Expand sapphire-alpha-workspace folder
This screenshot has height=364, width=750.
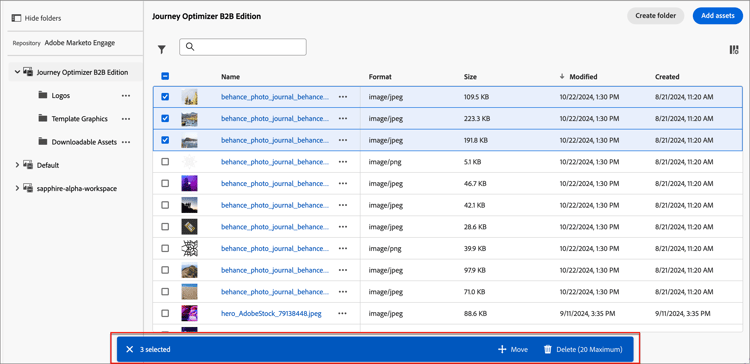(17, 188)
